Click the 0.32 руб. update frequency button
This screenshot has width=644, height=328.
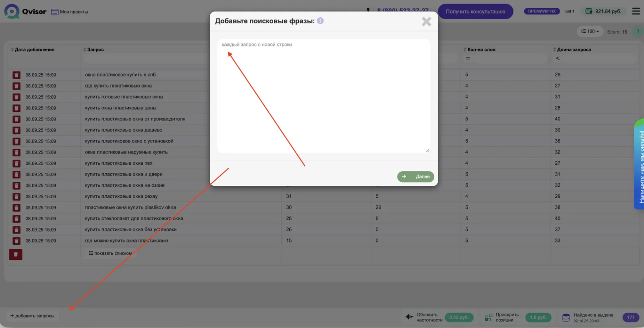tap(459, 318)
